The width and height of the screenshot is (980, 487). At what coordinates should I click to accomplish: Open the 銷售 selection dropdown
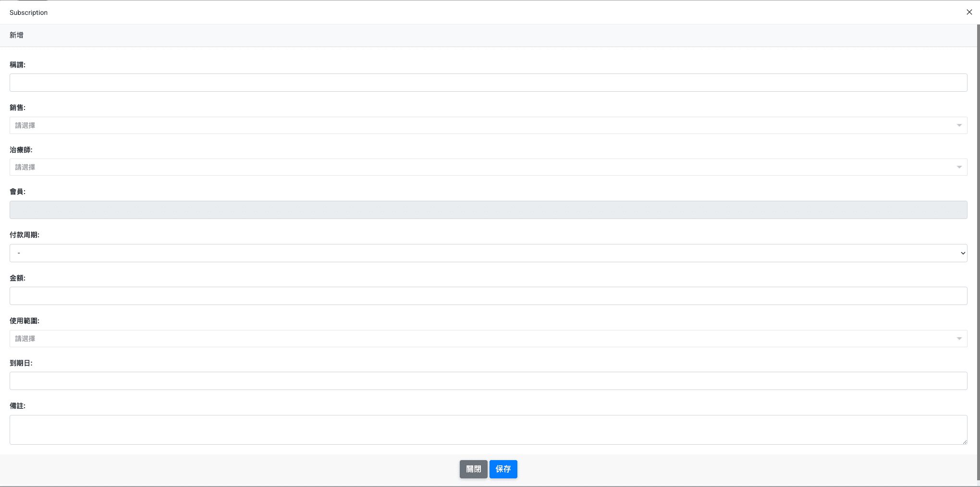click(480, 125)
